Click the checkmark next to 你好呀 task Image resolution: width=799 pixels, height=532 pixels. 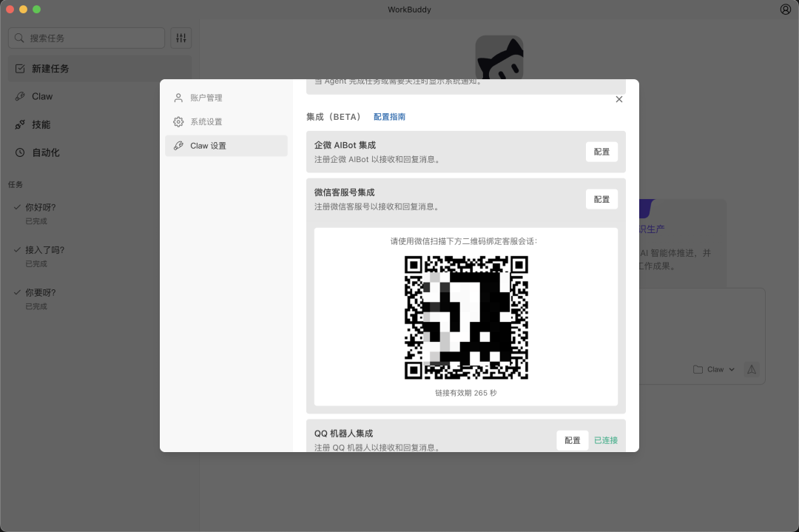(x=16, y=208)
